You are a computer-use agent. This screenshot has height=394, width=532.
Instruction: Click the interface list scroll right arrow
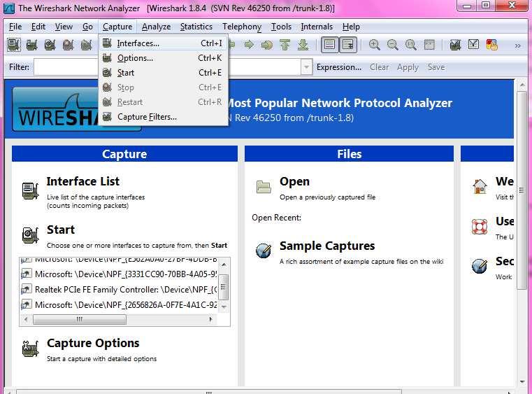click(x=210, y=319)
